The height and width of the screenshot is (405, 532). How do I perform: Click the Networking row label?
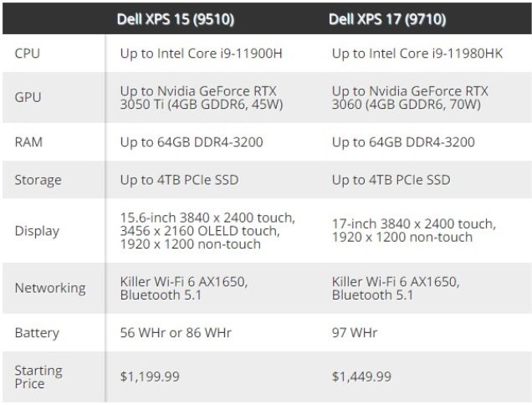[50, 288]
